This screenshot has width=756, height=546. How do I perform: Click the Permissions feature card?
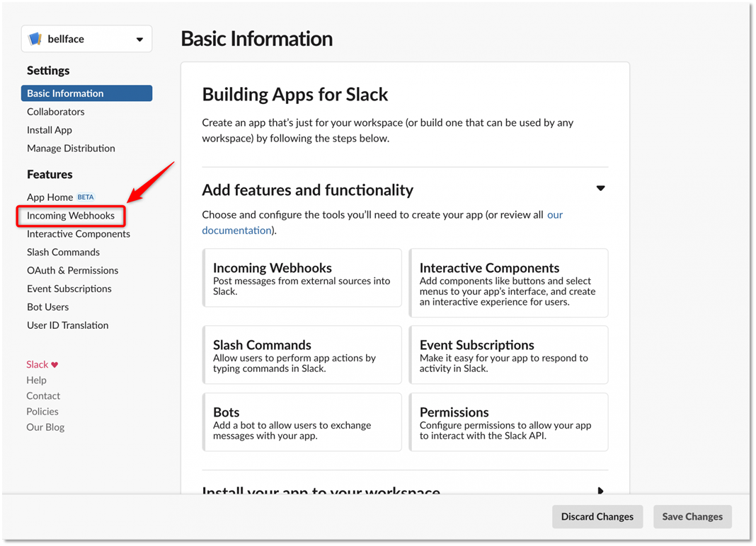(x=508, y=423)
